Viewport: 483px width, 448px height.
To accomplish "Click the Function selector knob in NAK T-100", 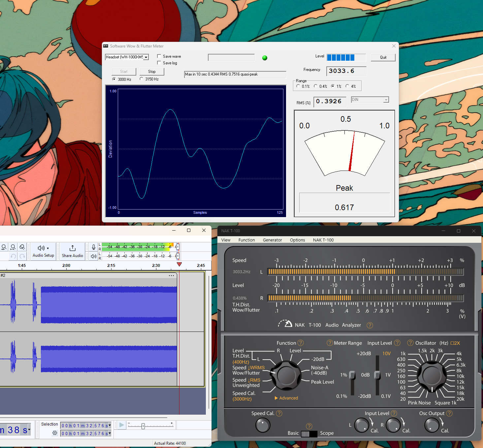I will pyautogui.click(x=286, y=375).
